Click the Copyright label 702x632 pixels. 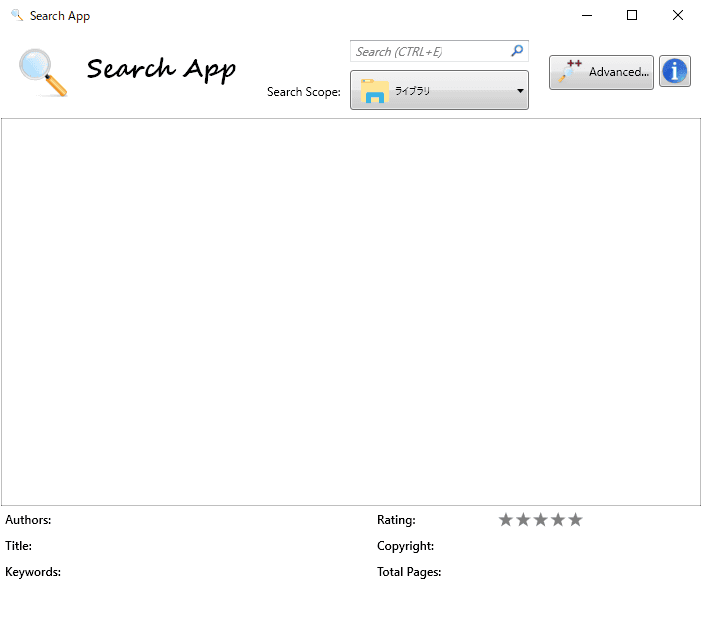point(405,546)
